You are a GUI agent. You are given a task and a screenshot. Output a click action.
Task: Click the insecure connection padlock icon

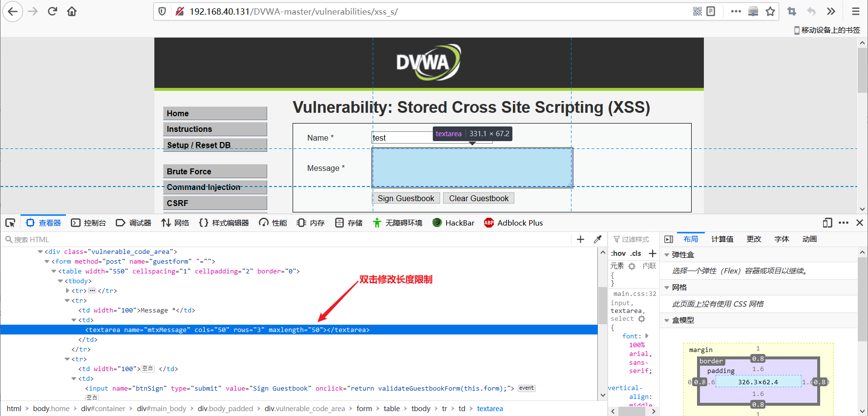[x=179, y=11]
